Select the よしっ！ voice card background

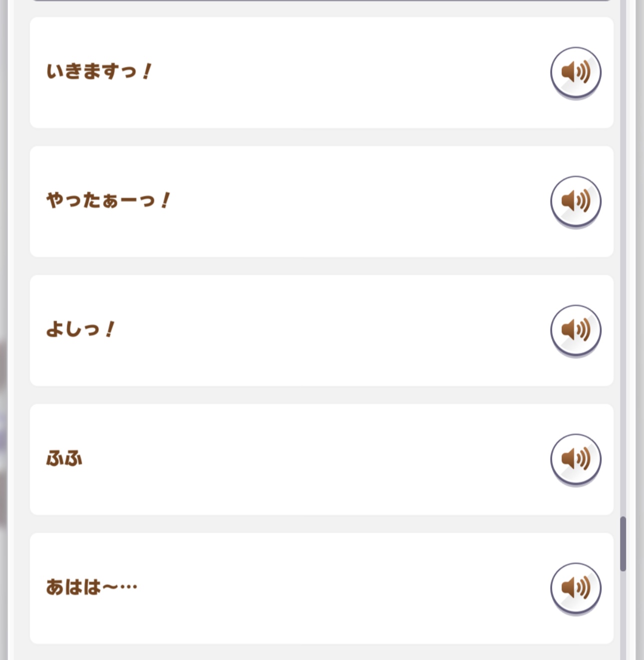(322, 330)
